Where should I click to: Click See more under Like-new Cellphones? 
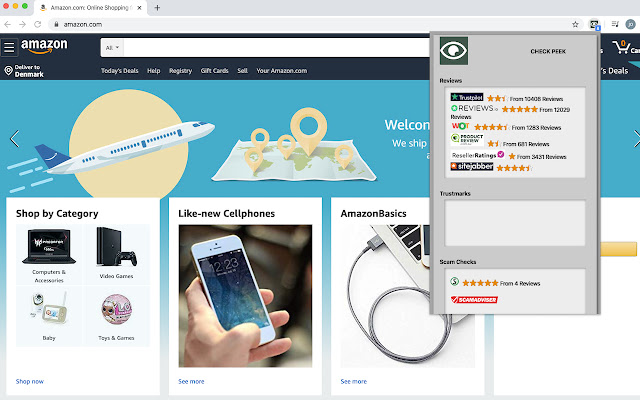coord(191,381)
